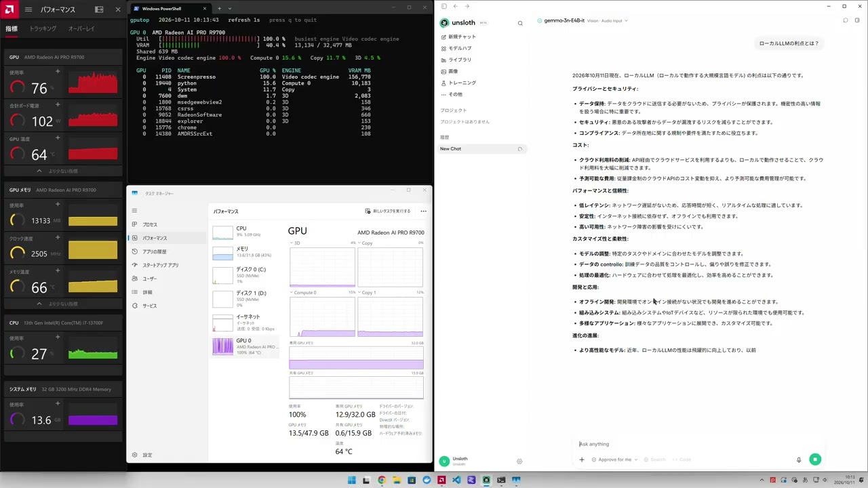Switch to オーバーレイ tab
The image size is (868, 488).
[81, 29]
